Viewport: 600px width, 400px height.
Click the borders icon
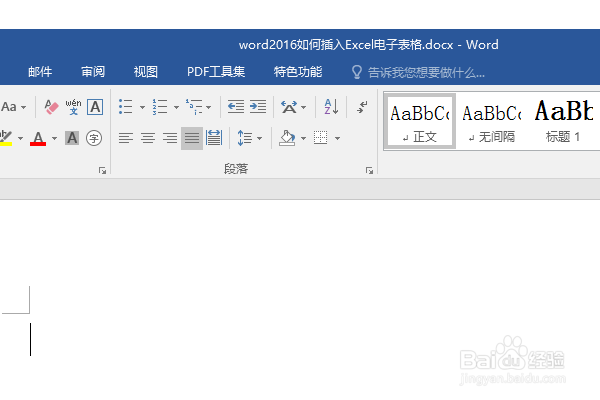[x=321, y=138]
